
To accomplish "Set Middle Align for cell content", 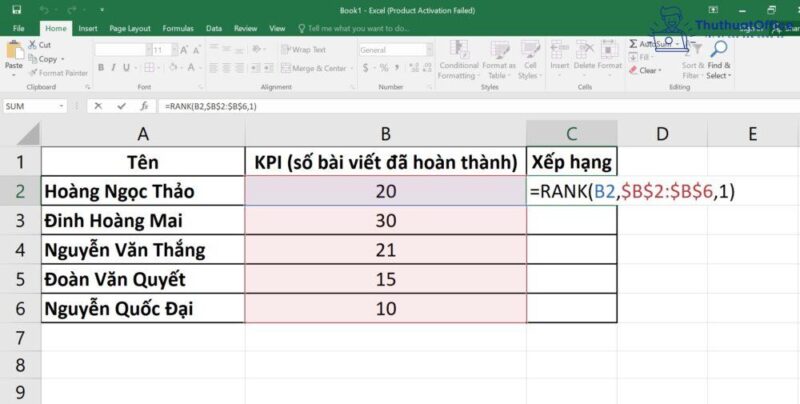I will point(227,49).
